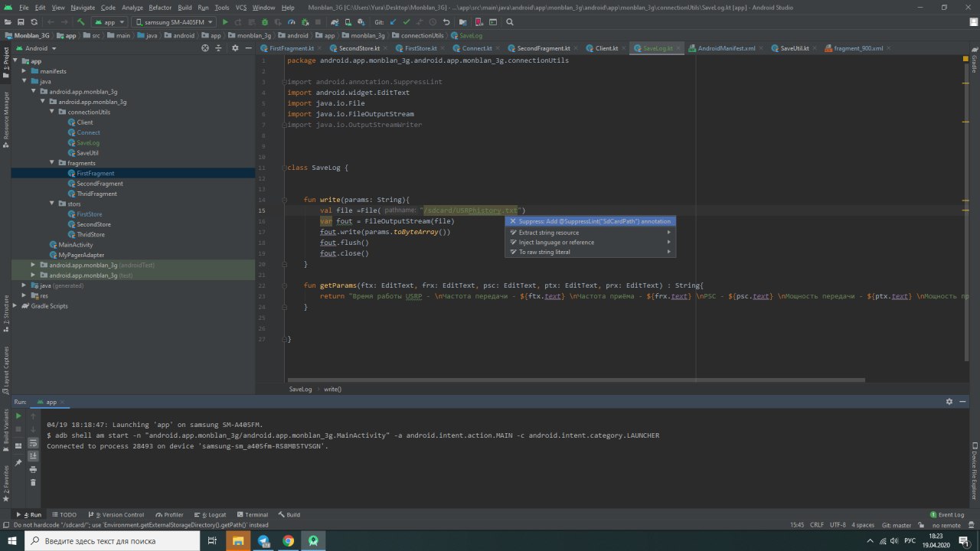Rerun app with Run panel green play
Screen dimensions: 980x551
tap(18, 416)
